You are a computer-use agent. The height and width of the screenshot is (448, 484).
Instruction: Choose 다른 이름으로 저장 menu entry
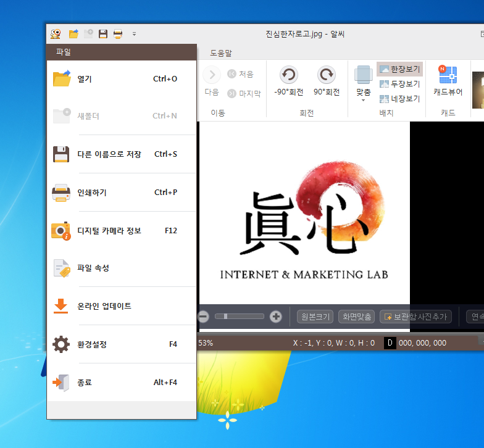(122, 154)
